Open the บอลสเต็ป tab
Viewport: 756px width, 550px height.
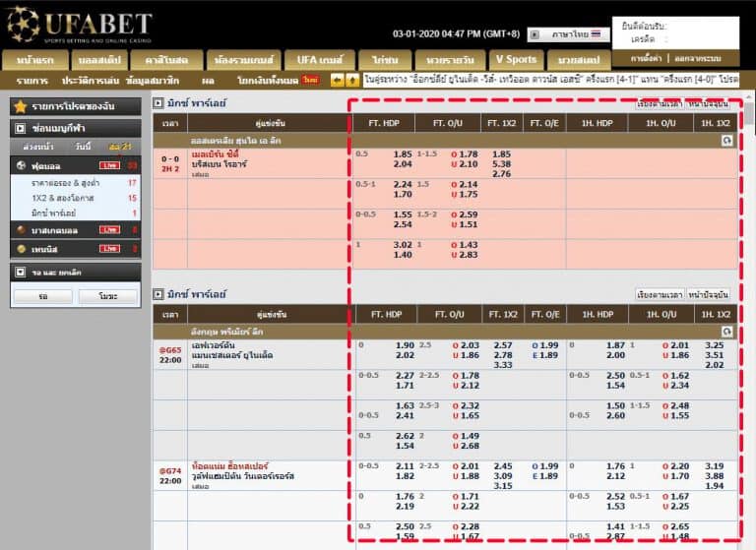(x=99, y=60)
